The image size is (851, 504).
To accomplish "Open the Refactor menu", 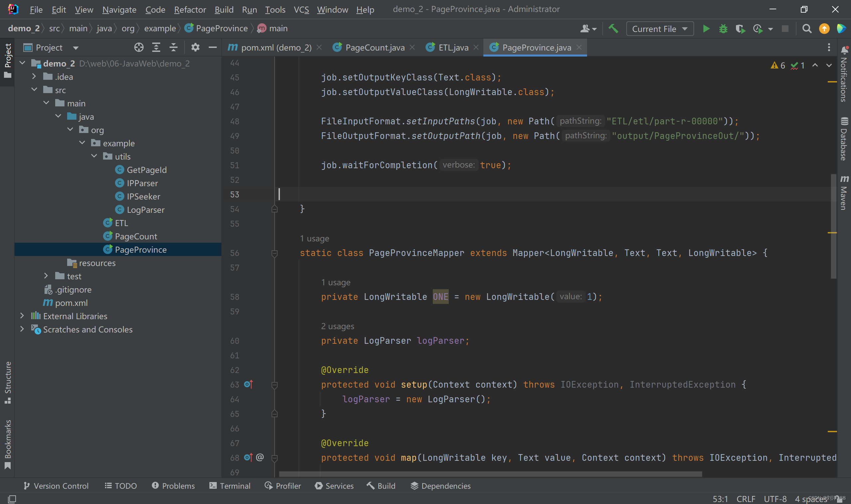I will (x=190, y=10).
